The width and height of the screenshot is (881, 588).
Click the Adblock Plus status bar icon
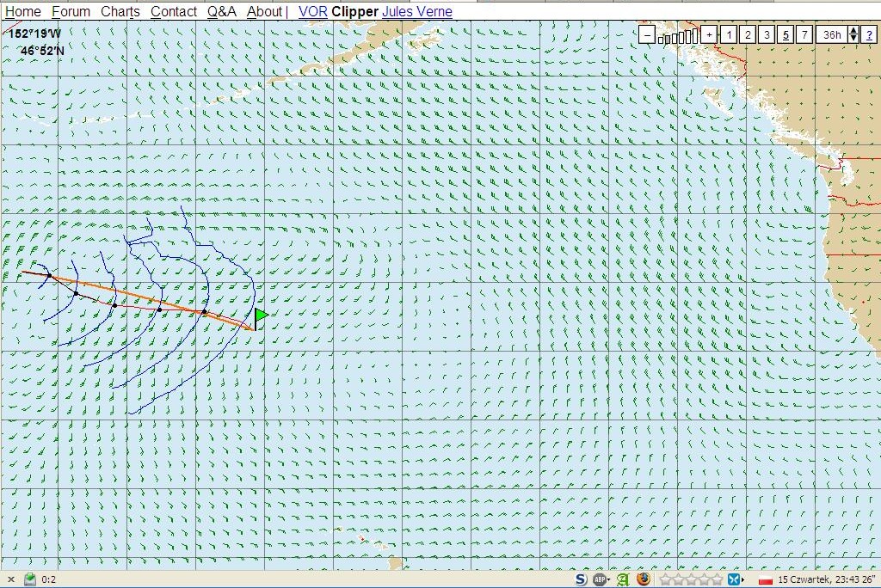pyautogui.click(x=599, y=580)
